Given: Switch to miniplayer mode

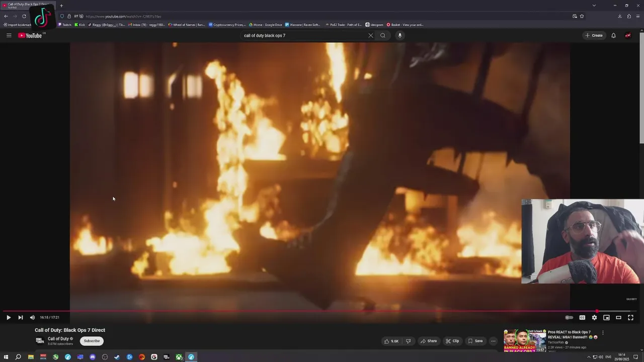Looking at the screenshot, I should (606, 317).
